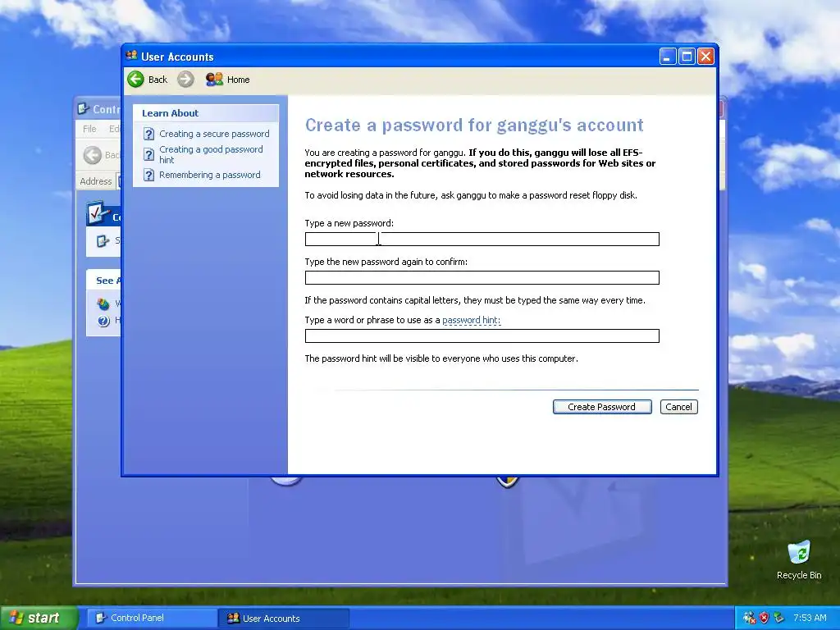
Task: Click the Back button in Control Panel window
Action: 101,155
